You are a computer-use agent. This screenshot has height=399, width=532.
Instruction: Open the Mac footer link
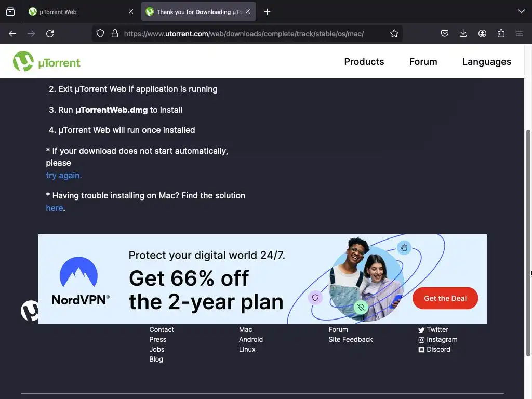point(246,329)
